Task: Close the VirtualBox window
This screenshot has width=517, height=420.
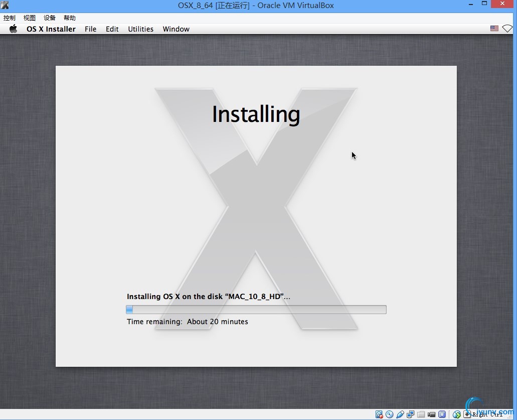Action: pyautogui.click(x=502, y=4)
